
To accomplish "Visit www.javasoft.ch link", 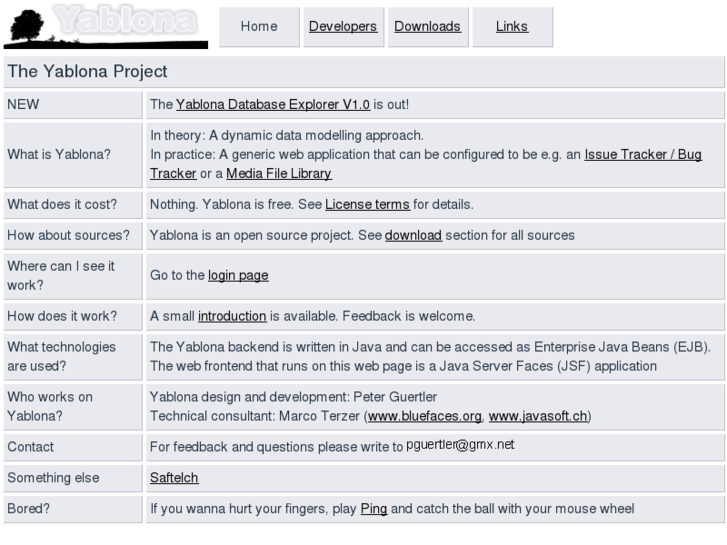I will [538, 416].
